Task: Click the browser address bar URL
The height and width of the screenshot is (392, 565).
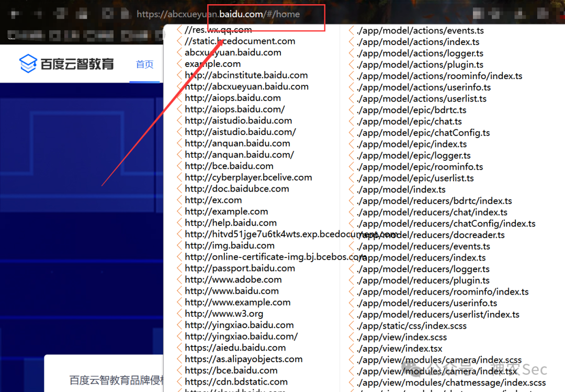Action: click(x=218, y=14)
